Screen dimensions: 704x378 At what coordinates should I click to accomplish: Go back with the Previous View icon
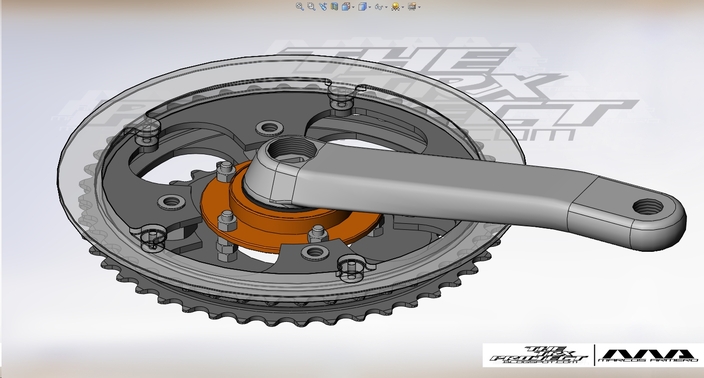pos(323,6)
